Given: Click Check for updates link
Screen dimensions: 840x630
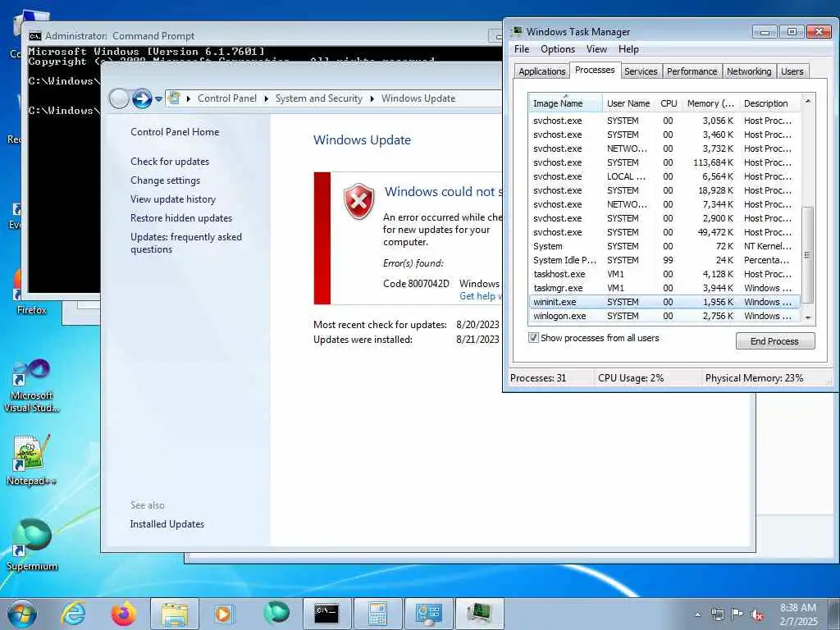Looking at the screenshot, I should tap(170, 162).
